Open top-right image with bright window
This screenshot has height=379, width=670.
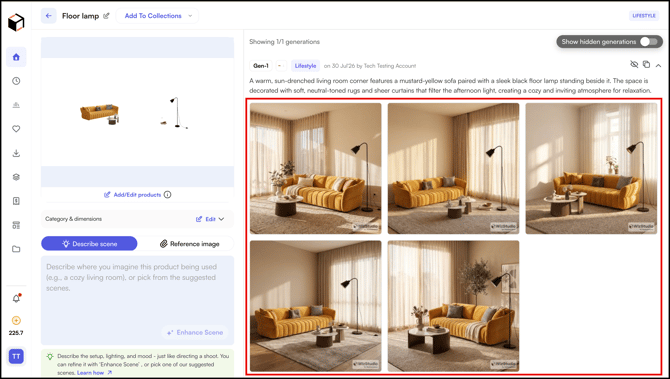[591, 168]
